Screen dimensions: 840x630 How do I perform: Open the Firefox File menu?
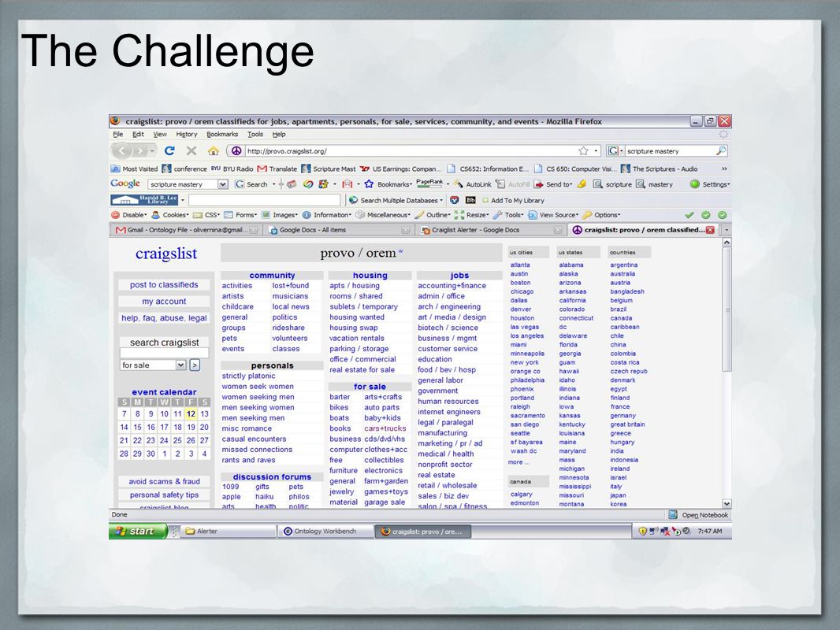click(x=118, y=135)
